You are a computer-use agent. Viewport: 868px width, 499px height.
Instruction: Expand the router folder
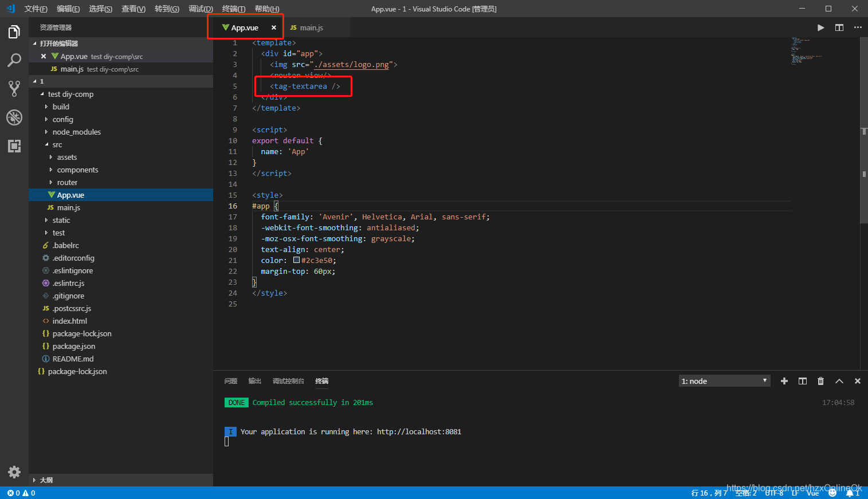coord(121,182)
